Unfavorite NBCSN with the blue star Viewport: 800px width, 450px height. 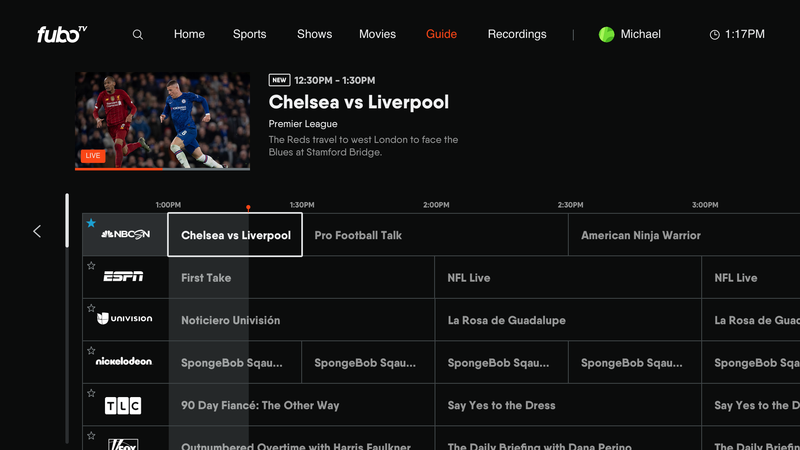click(x=91, y=223)
